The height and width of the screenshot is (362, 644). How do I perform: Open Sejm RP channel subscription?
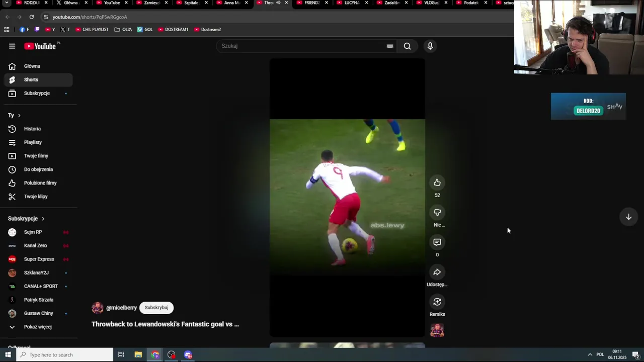[38, 232]
